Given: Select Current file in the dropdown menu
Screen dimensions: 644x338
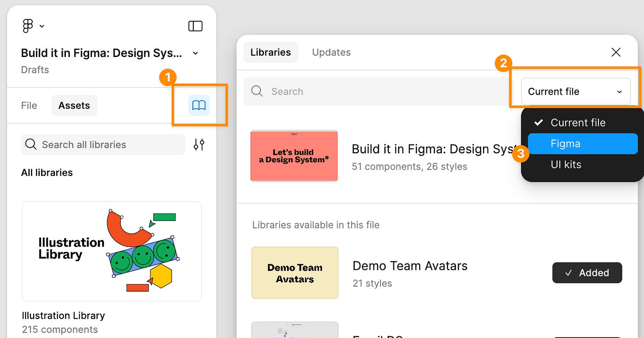Looking at the screenshot, I should click(583, 122).
